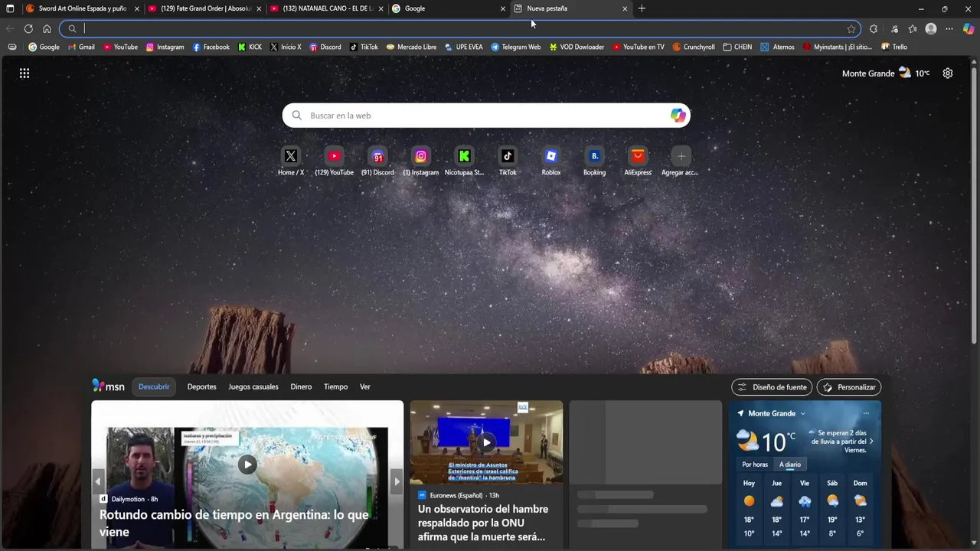Close the Nueva pestaña tab
Screen dimensions: 980x551
tap(625, 8)
